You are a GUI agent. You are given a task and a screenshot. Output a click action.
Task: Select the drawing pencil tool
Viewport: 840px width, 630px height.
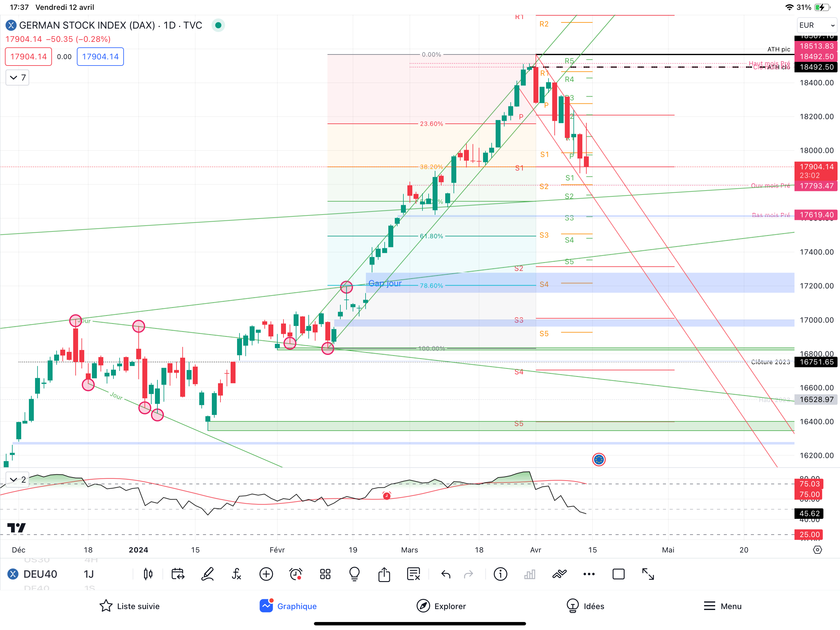point(207,574)
